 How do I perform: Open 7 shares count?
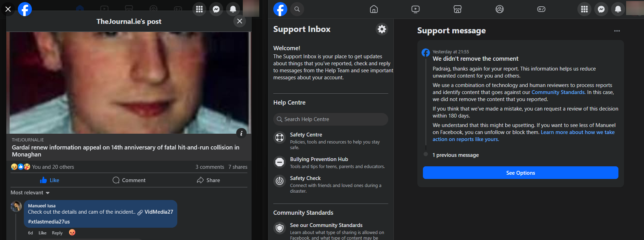238,167
